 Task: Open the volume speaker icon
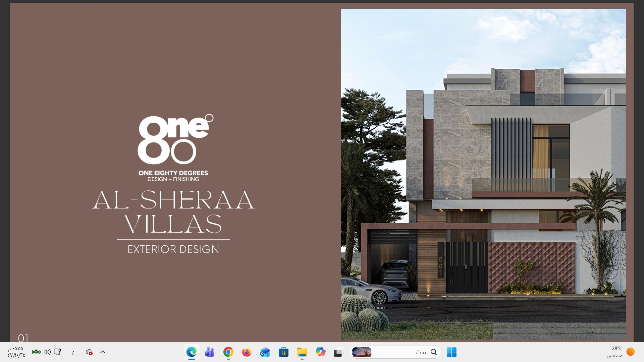tap(47, 352)
